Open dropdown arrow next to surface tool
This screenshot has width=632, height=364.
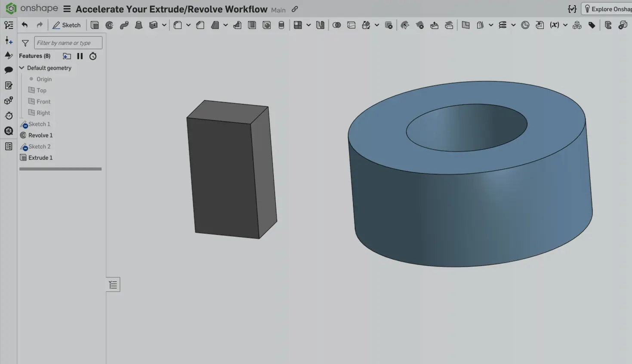coord(491,25)
